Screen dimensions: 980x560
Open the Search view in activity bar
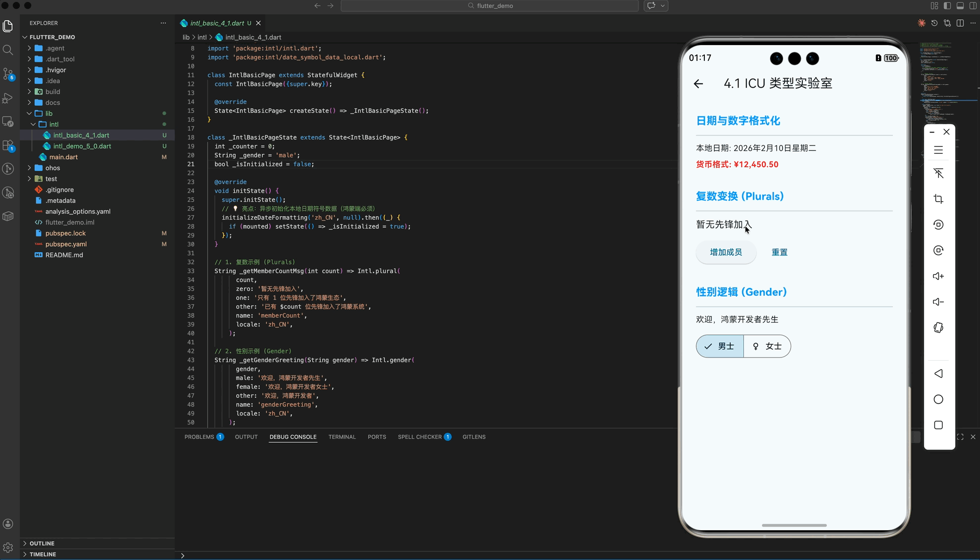click(8, 50)
